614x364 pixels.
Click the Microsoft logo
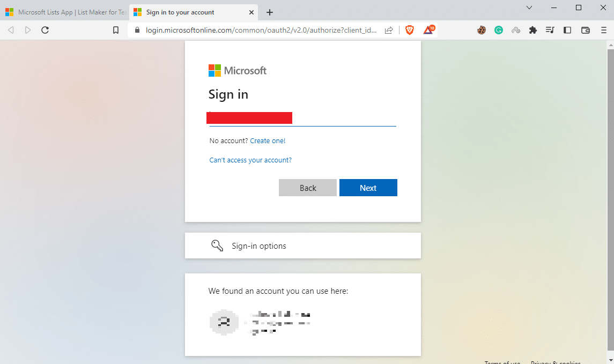click(x=238, y=70)
